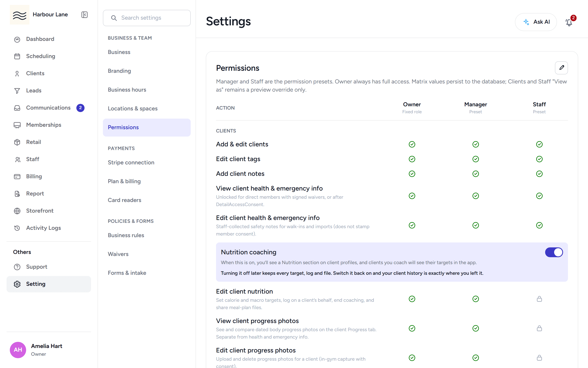Click the Communications unread badge showing 2

pyautogui.click(x=80, y=108)
